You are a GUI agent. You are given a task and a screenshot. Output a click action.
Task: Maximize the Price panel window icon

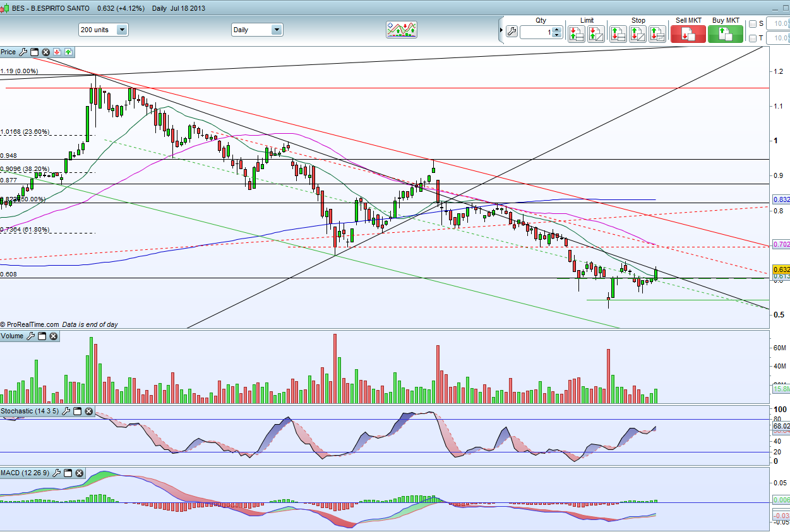(35, 52)
